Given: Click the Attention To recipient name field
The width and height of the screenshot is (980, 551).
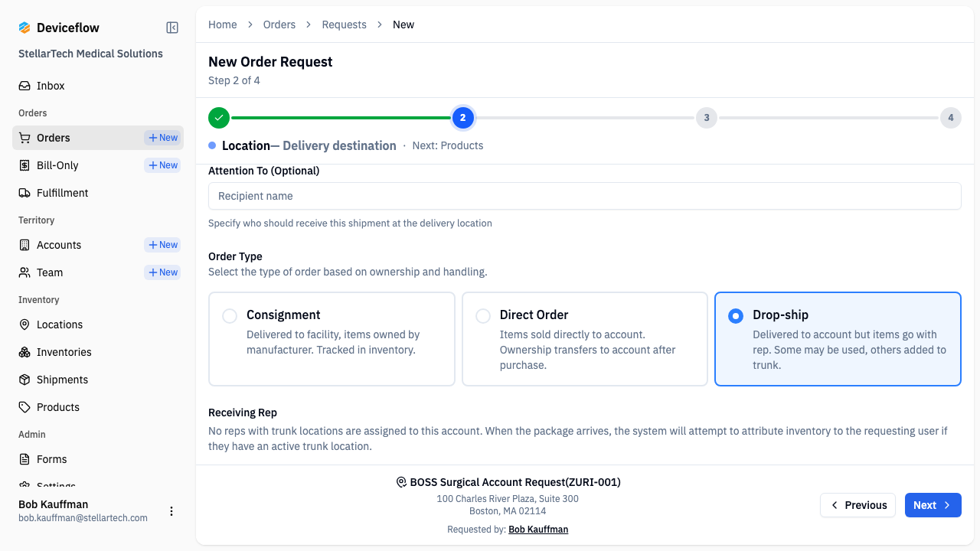Looking at the screenshot, I should [585, 196].
